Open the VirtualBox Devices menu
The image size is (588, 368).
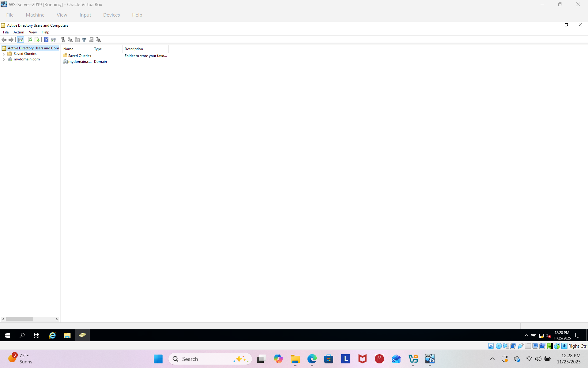111,15
